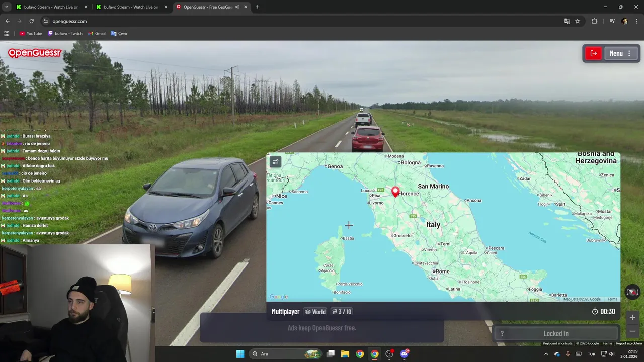Click Report a problem link
The image size is (644, 362).
[x=629, y=343]
